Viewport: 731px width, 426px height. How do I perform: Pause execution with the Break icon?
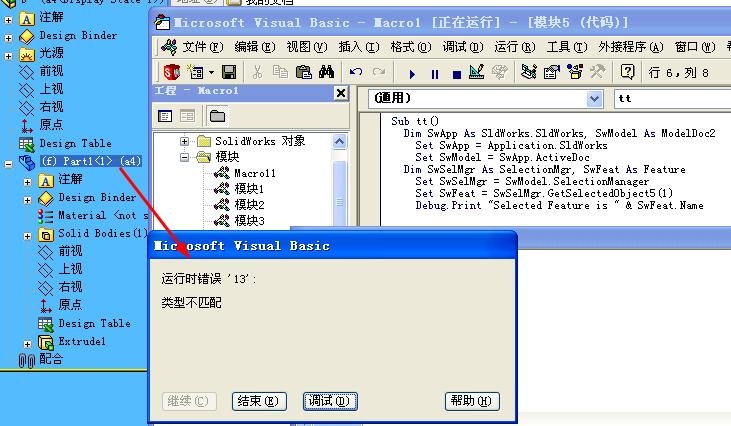[x=435, y=74]
